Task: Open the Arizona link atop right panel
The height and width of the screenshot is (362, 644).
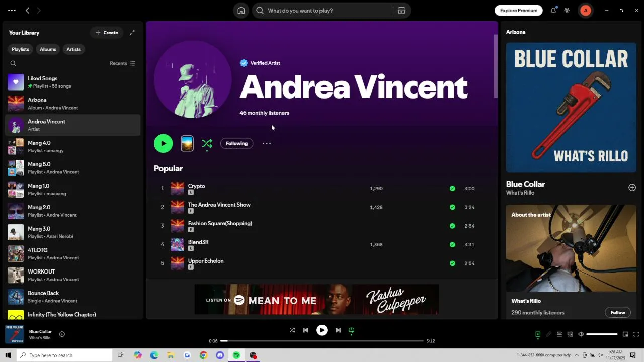Action: pyautogui.click(x=516, y=32)
